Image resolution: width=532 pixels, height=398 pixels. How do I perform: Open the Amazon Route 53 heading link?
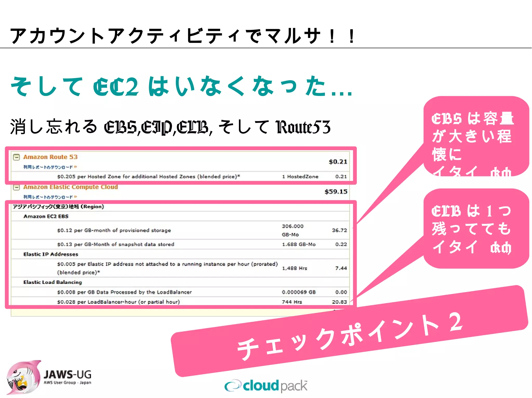click(50, 157)
